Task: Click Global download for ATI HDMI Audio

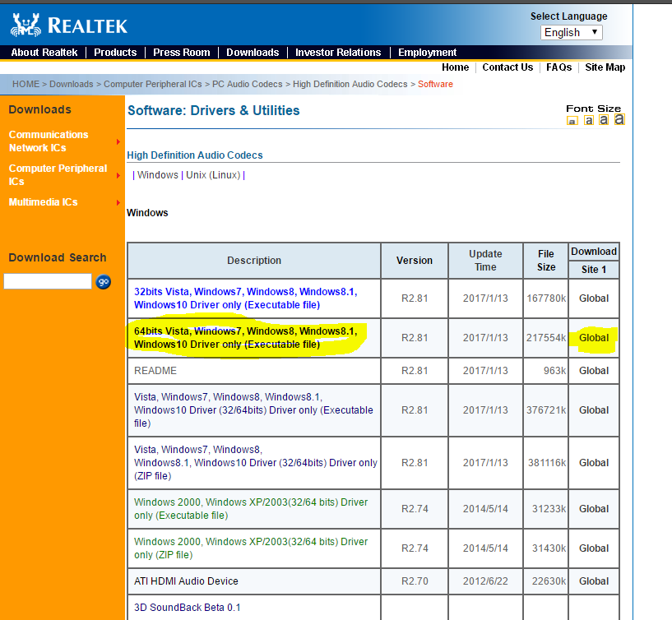Action: [x=594, y=581]
